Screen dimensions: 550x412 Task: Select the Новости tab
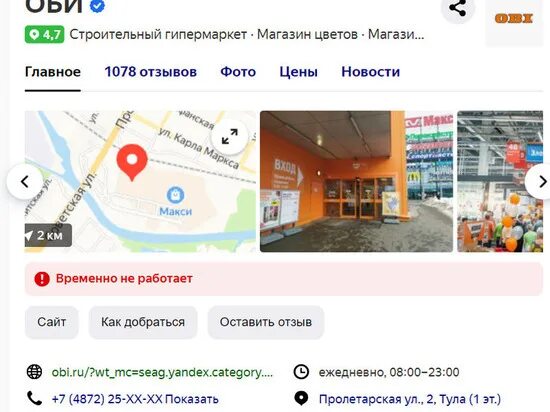370,72
